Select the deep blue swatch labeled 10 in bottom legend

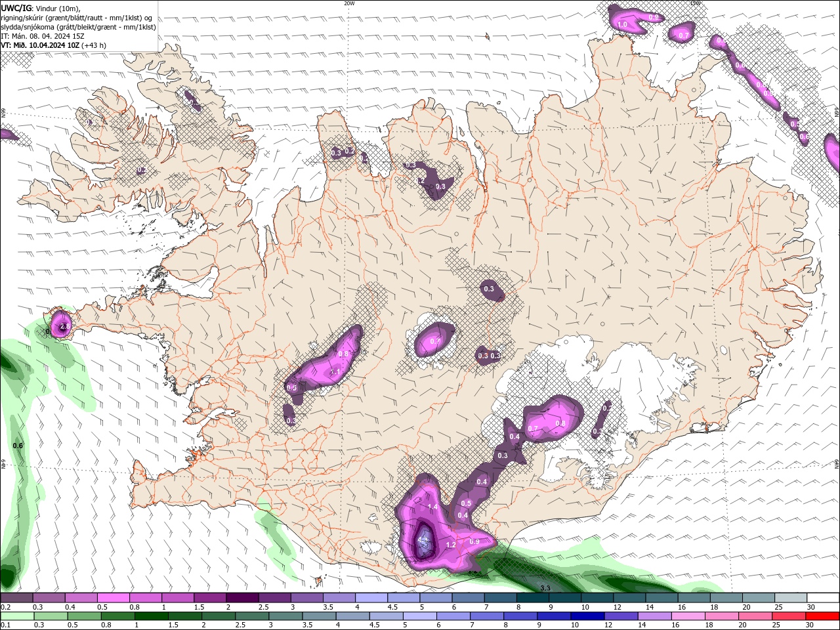587,616
